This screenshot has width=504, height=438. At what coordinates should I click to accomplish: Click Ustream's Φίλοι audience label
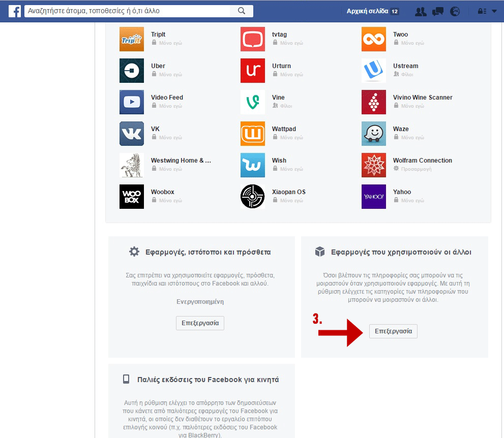point(407,75)
